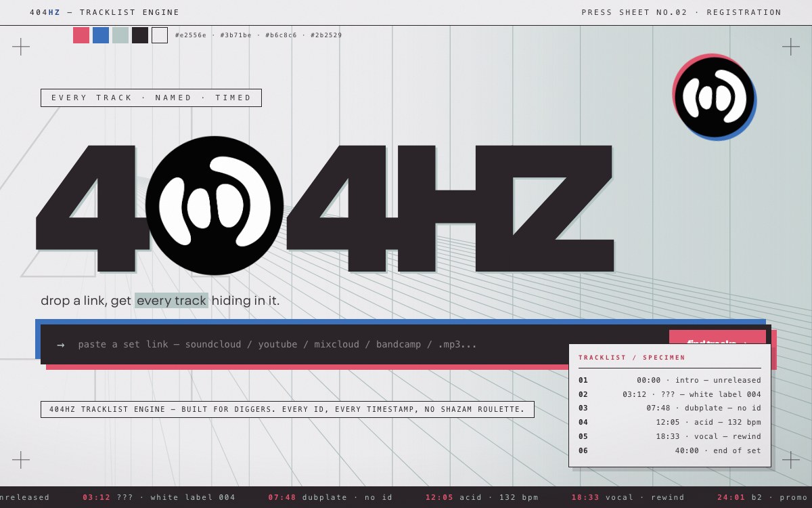812x508 pixels.
Task: Click the circular logo badge at top right
Action: click(715, 97)
